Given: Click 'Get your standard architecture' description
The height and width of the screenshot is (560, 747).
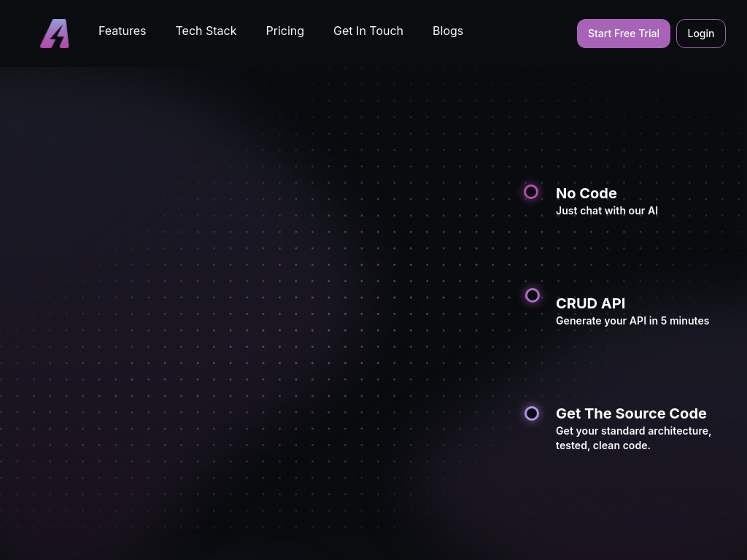Looking at the screenshot, I should (634, 438).
